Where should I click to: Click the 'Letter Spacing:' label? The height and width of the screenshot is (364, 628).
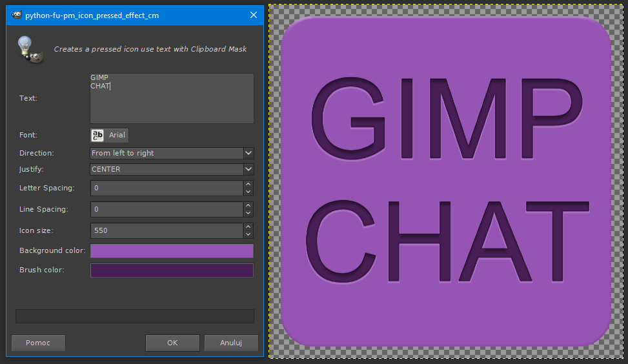[47, 188]
